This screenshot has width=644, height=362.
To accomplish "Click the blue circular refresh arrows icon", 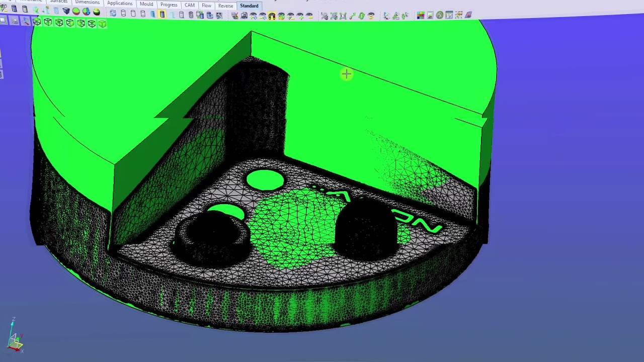I will (113, 13).
